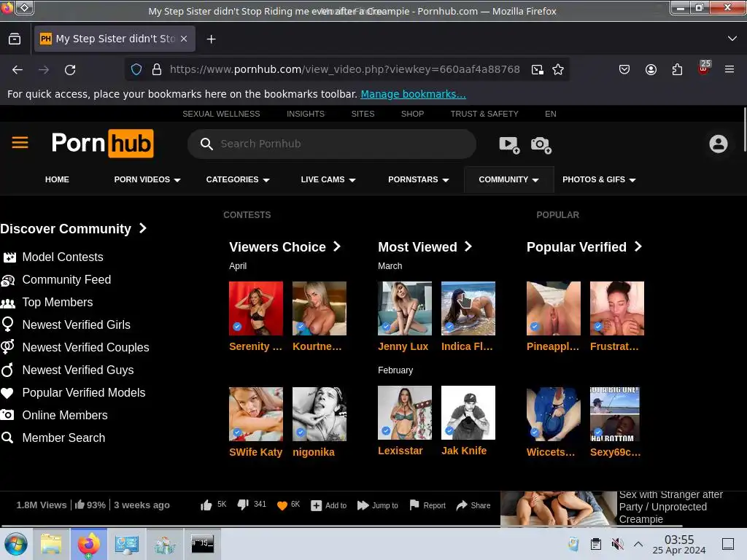
Task: Open Most Viewed heading link
Action: click(x=425, y=246)
